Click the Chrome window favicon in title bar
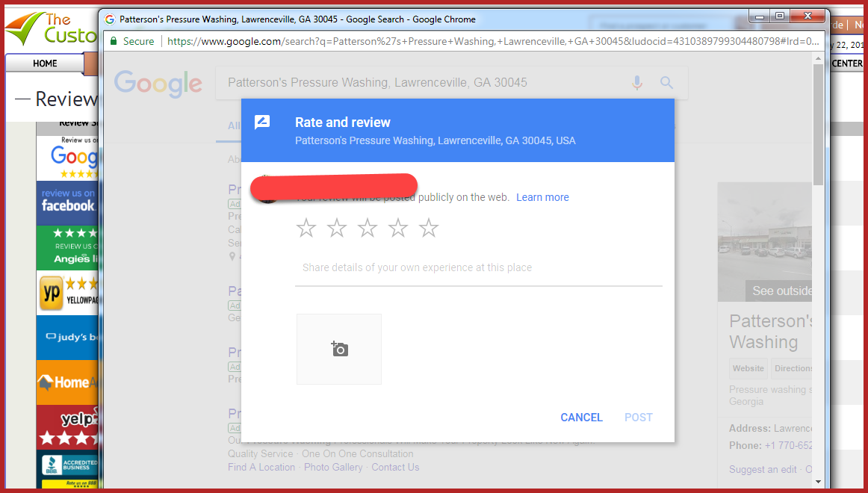The width and height of the screenshot is (868, 493). pyautogui.click(x=110, y=19)
